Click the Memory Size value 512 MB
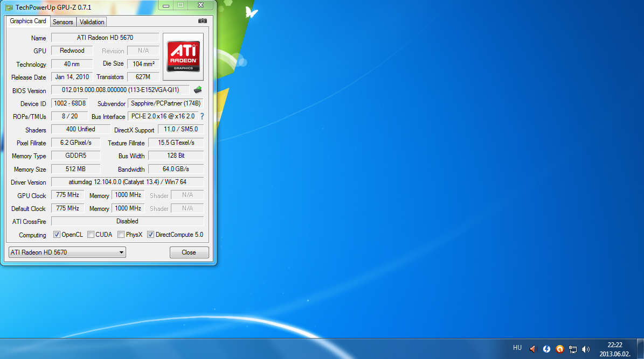This screenshot has height=359, width=644. [x=76, y=169]
